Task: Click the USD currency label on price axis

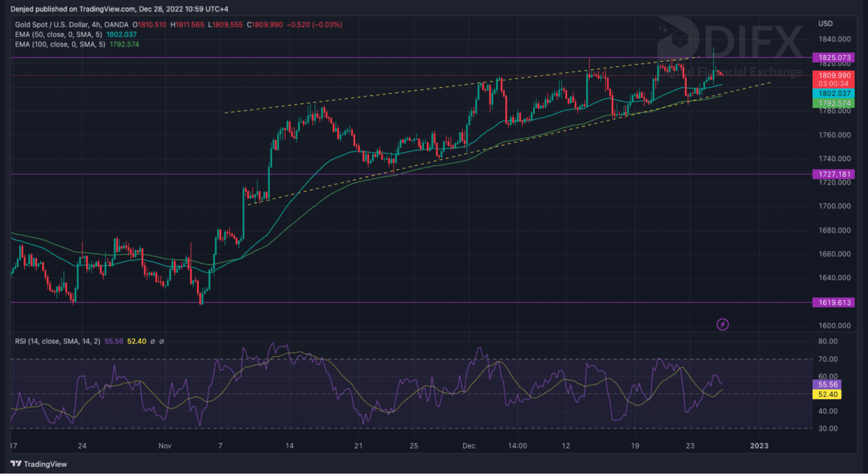Action: click(x=825, y=24)
